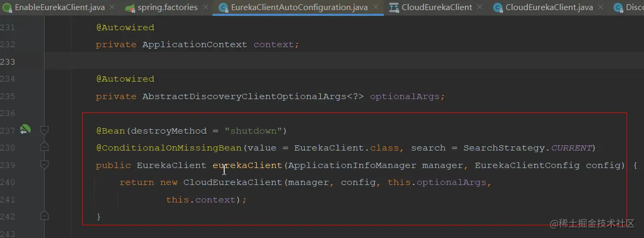Click the optionalArgs field on line 235

[404, 96]
